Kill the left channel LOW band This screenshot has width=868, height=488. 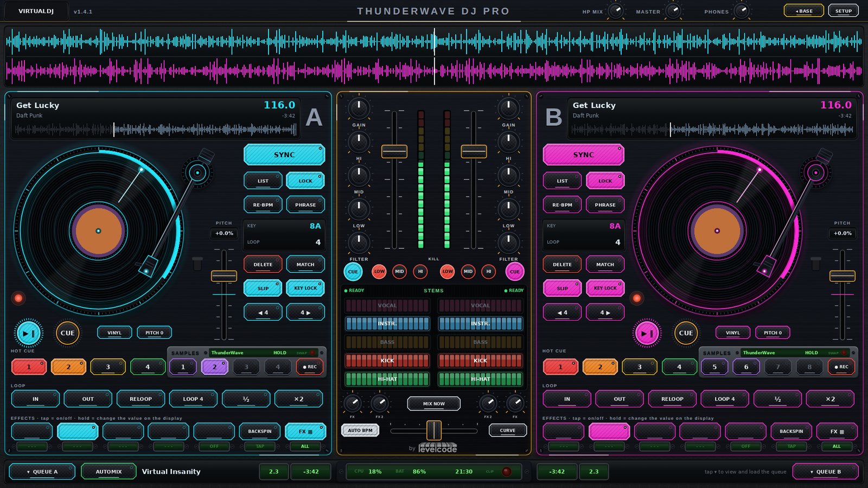(x=379, y=271)
